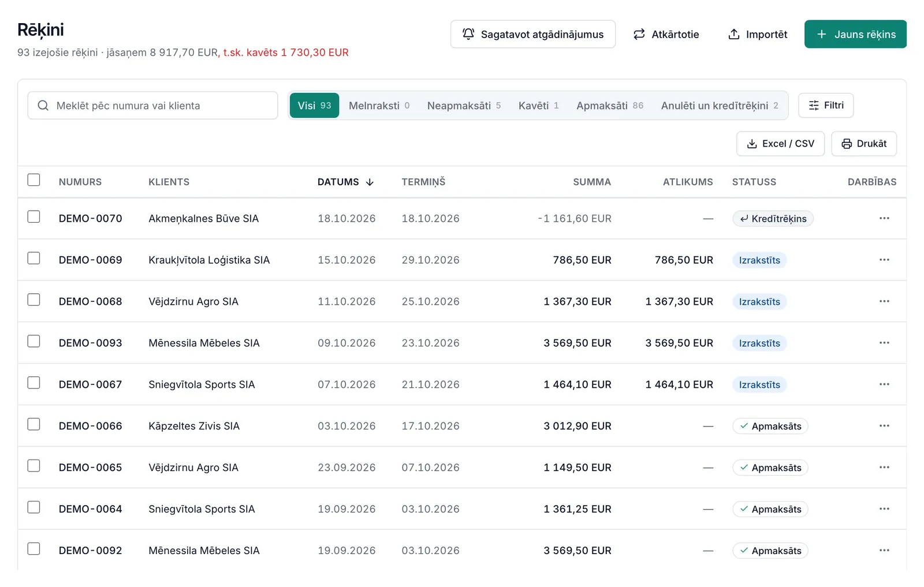Viewport: 924px width, 587px height.
Task: Export list via Excel / CSV
Action: [780, 144]
